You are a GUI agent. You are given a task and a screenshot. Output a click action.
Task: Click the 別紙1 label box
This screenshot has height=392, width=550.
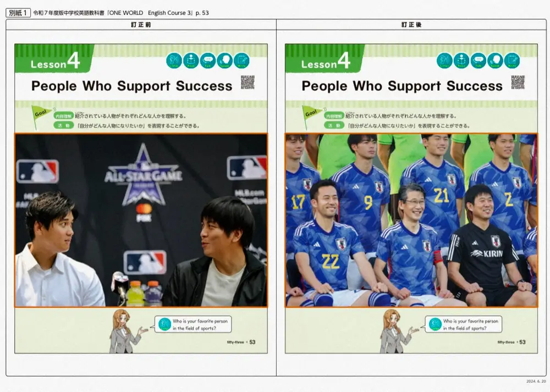coord(18,13)
